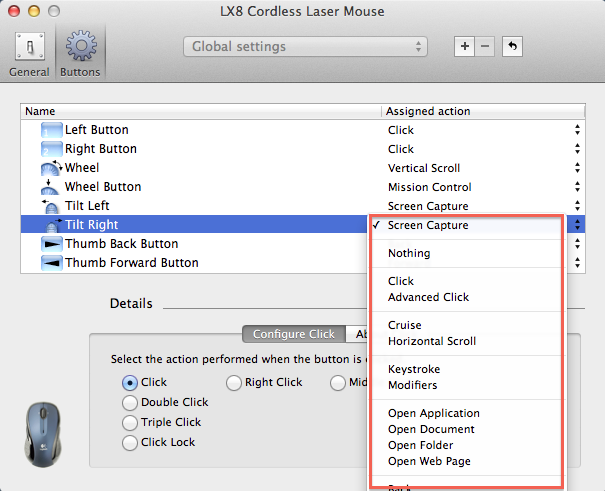The width and height of the screenshot is (605, 491).
Task: Select the Click radio button
Action: pos(130,383)
